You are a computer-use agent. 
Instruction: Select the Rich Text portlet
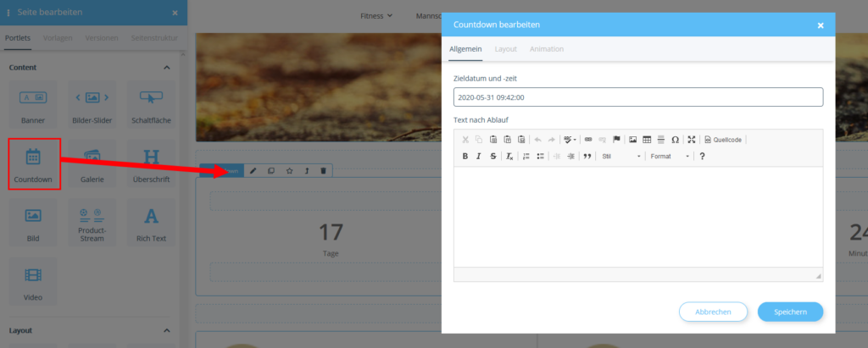(x=151, y=223)
